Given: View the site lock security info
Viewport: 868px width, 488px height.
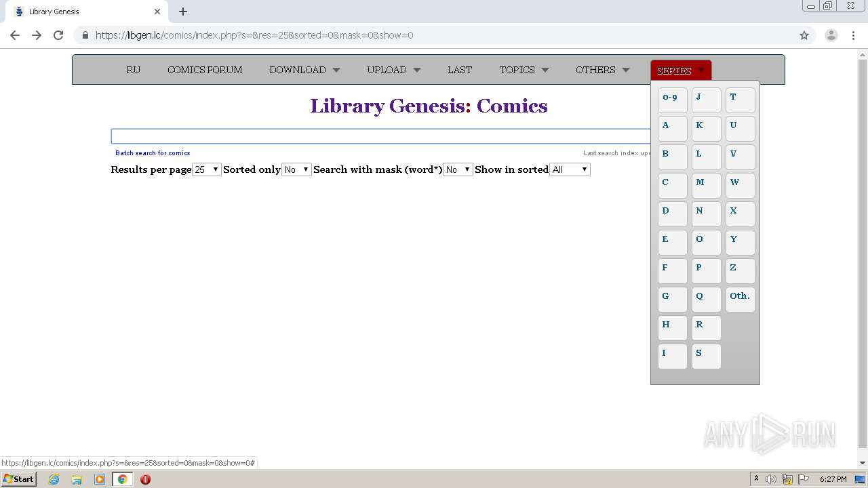Looking at the screenshot, I should point(85,35).
